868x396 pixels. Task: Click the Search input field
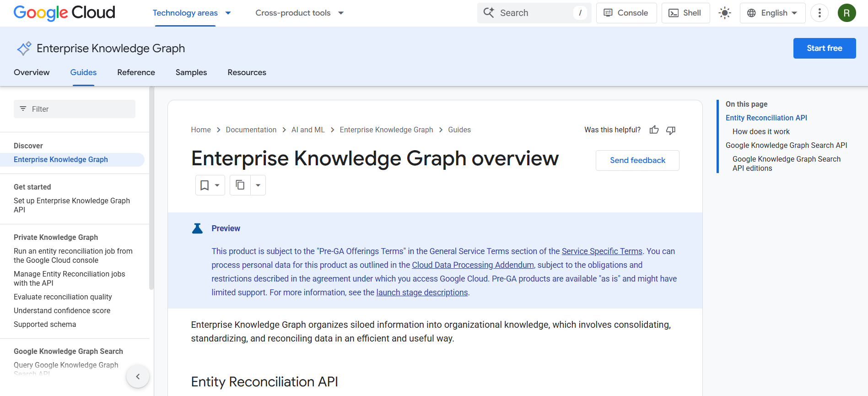click(x=534, y=13)
